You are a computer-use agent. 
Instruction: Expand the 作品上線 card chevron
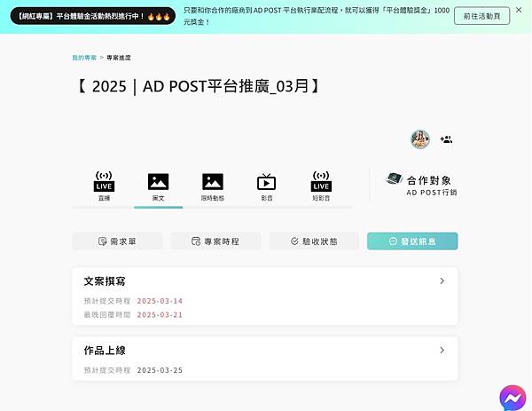[442, 351]
